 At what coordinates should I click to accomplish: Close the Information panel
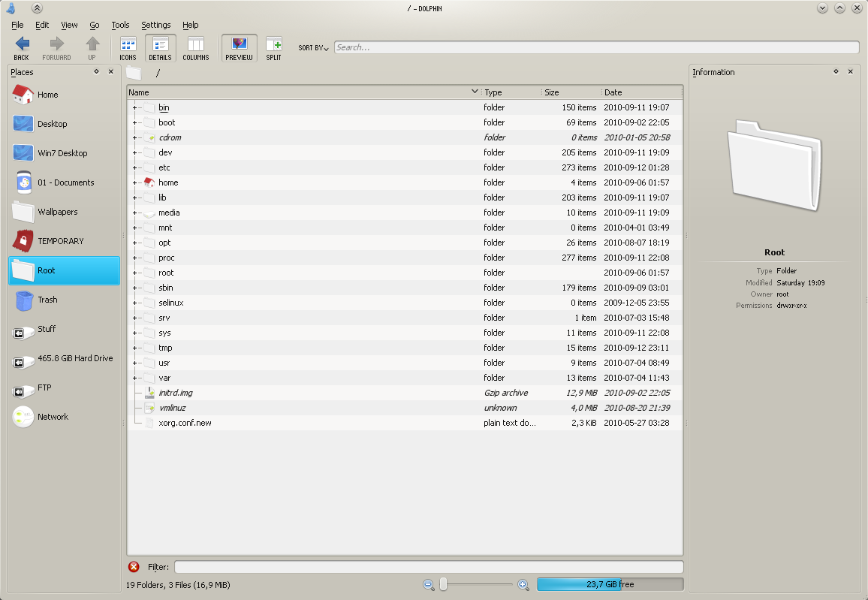pyautogui.click(x=850, y=71)
